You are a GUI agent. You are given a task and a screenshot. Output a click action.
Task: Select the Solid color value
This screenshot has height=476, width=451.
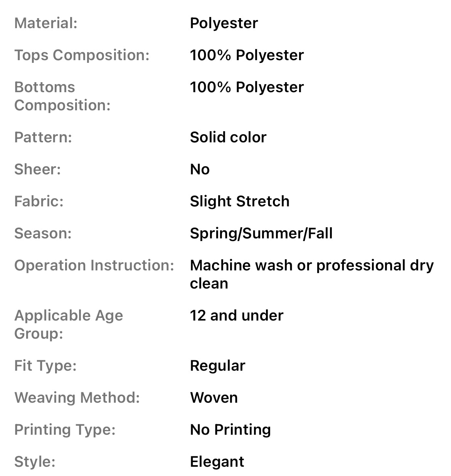click(228, 137)
